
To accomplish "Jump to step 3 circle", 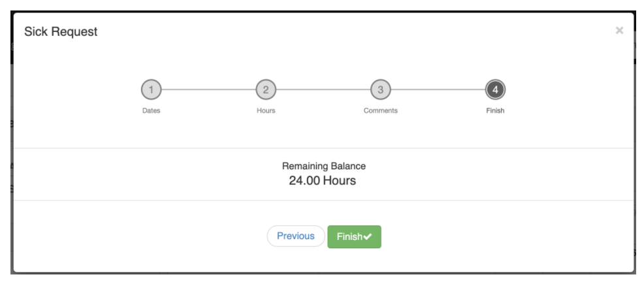I will [x=381, y=90].
